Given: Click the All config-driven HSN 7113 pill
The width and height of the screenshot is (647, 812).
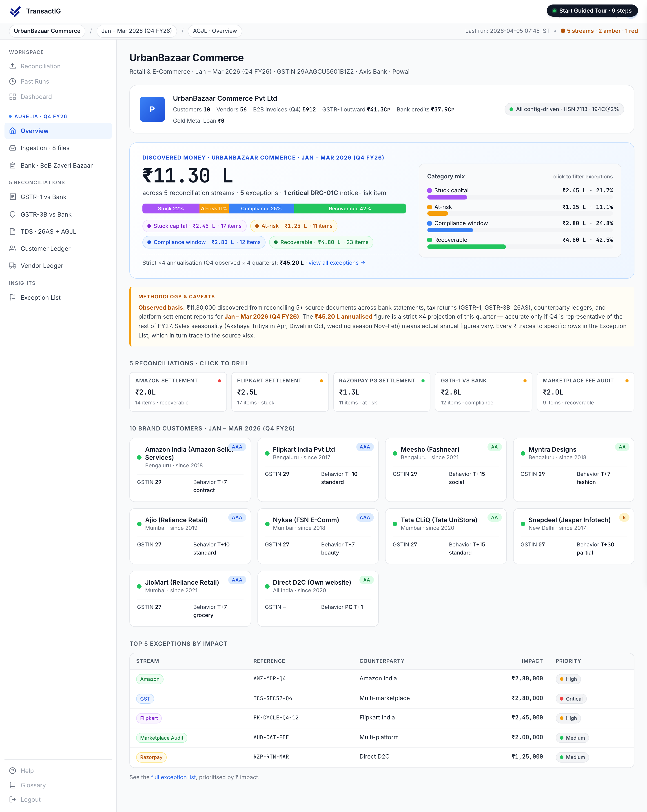Looking at the screenshot, I should coord(564,109).
